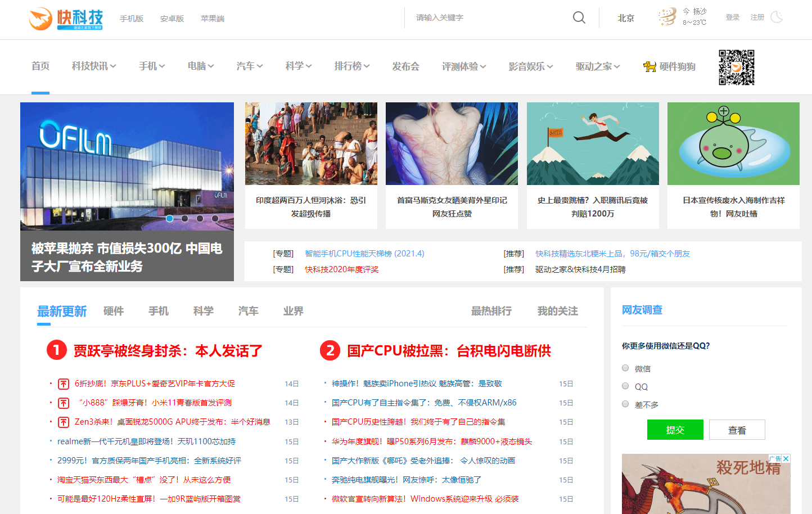812x514 pixels.
Task: Open the 手机版 link
Action: click(132, 19)
